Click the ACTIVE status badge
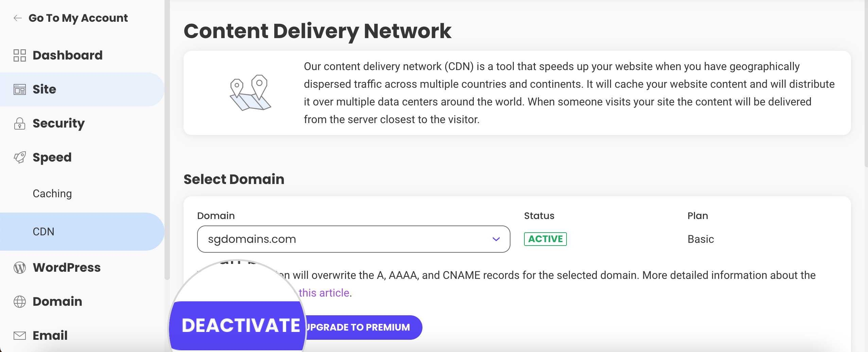The height and width of the screenshot is (352, 868). pos(545,239)
